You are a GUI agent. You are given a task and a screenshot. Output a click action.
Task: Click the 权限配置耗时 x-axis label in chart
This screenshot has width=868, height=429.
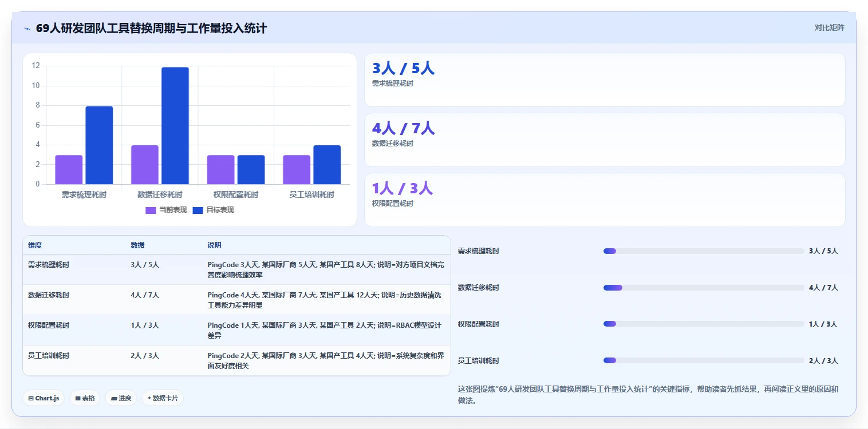[x=236, y=194]
